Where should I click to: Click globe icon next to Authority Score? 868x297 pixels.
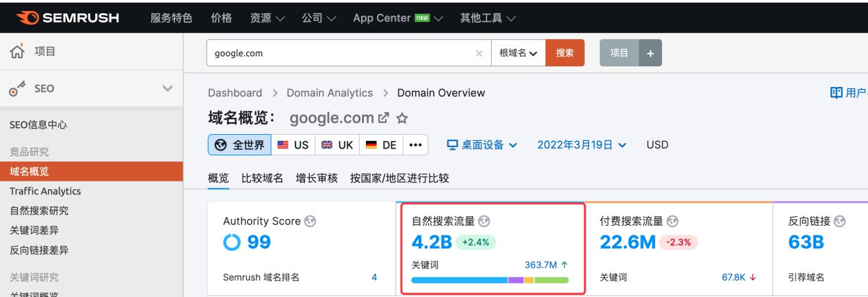coord(311,221)
